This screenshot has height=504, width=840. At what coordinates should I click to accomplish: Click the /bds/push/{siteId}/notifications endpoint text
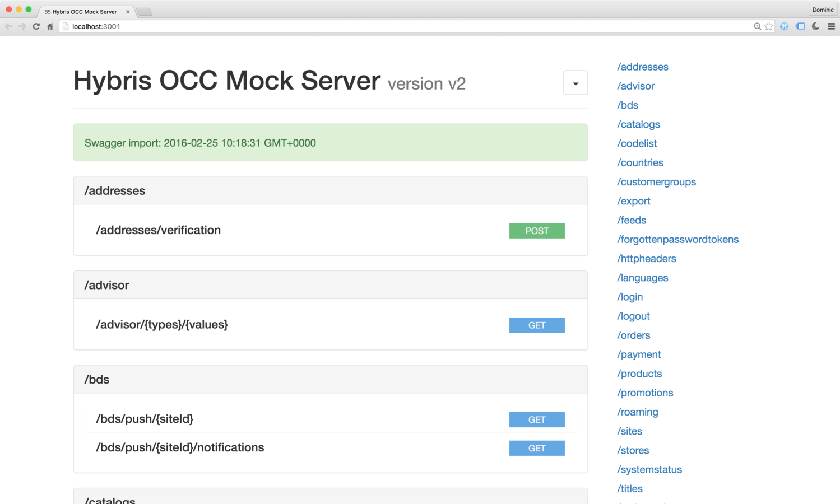(x=180, y=447)
